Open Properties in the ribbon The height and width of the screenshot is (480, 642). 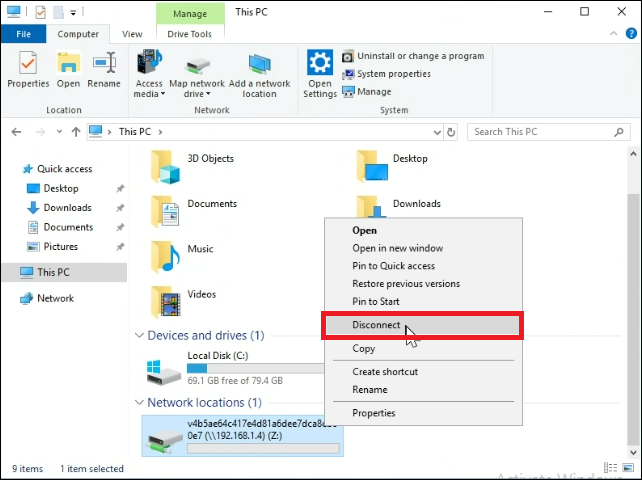tap(28, 70)
